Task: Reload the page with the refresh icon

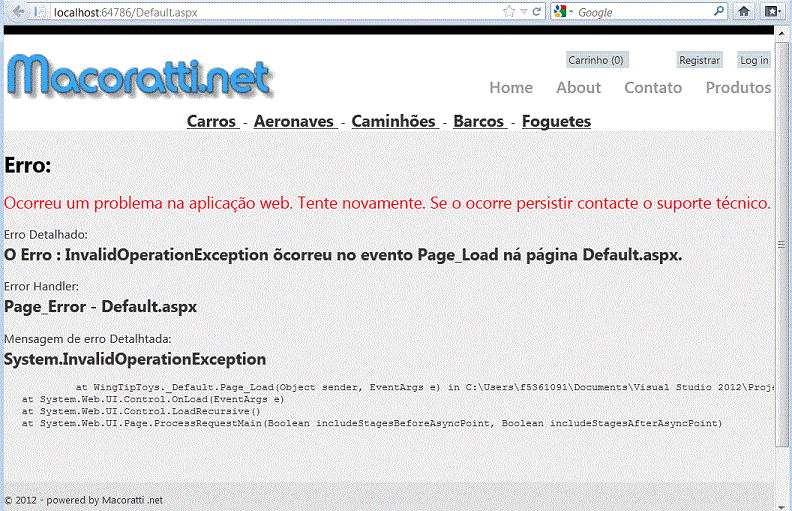Action: (536, 11)
